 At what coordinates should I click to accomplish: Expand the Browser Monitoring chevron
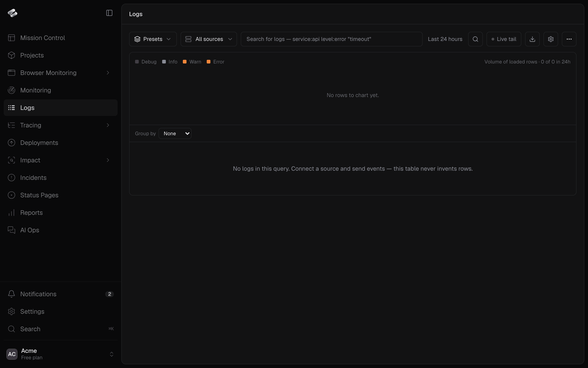pos(108,73)
